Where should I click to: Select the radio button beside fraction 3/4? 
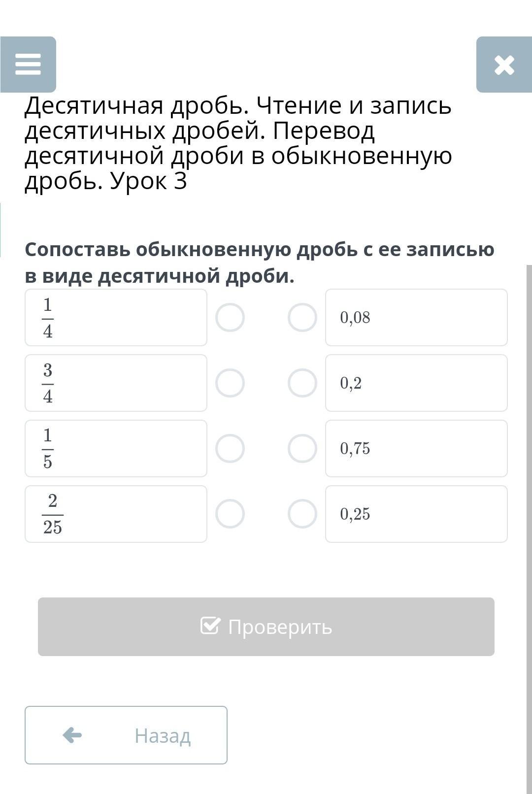tap(230, 383)
